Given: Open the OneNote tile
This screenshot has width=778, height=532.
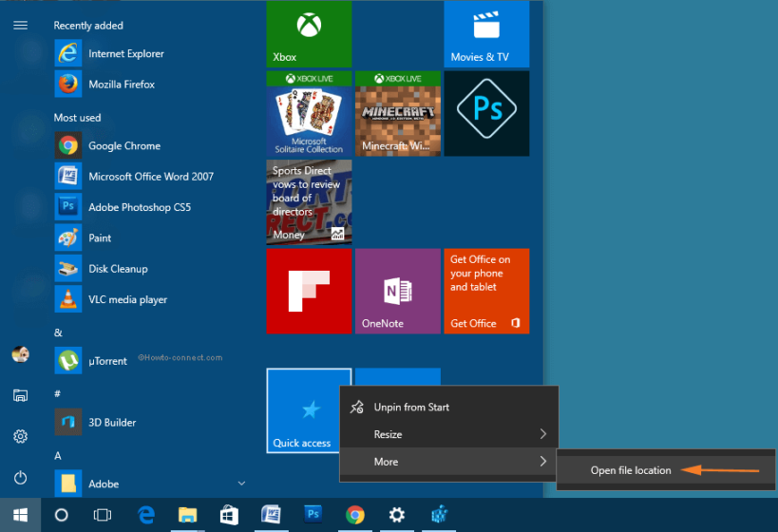Looking at the screenshot, I should click(x=398, y=292).
